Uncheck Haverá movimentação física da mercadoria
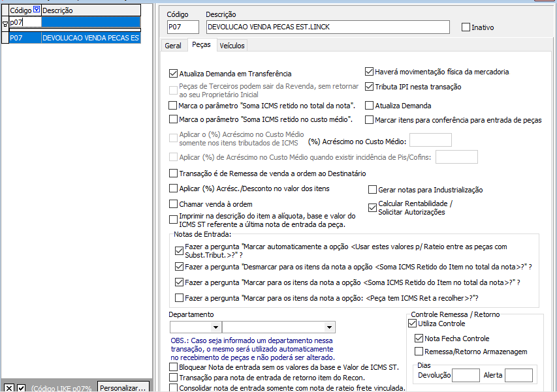This screenshot has width=557, height=392. coord(369,72)
